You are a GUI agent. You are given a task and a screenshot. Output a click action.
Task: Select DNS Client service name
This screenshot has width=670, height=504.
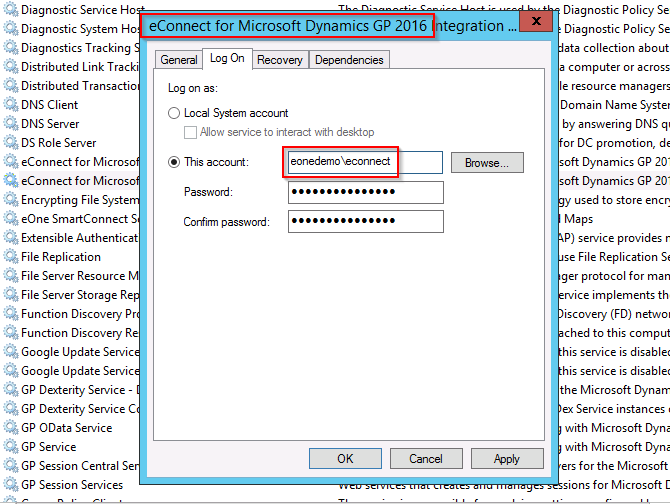click(x=50, y=105)
